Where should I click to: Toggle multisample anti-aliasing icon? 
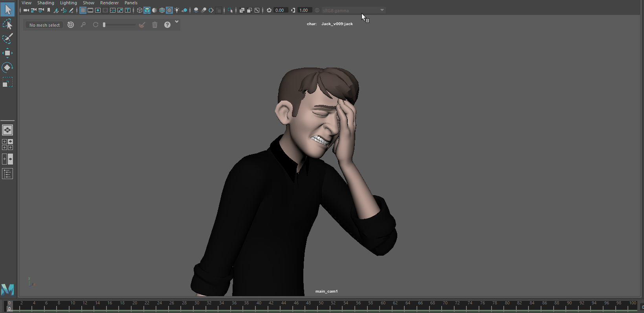[x=211, y=10]
